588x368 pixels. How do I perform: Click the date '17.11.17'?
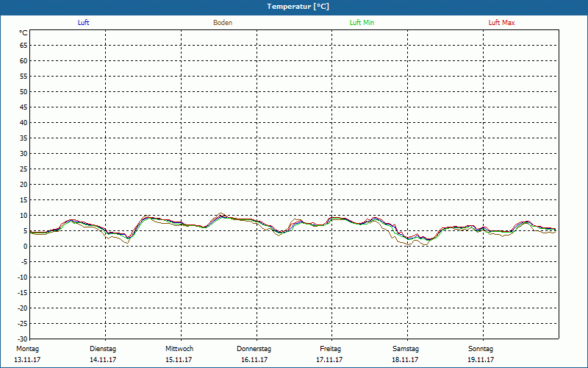329,360
